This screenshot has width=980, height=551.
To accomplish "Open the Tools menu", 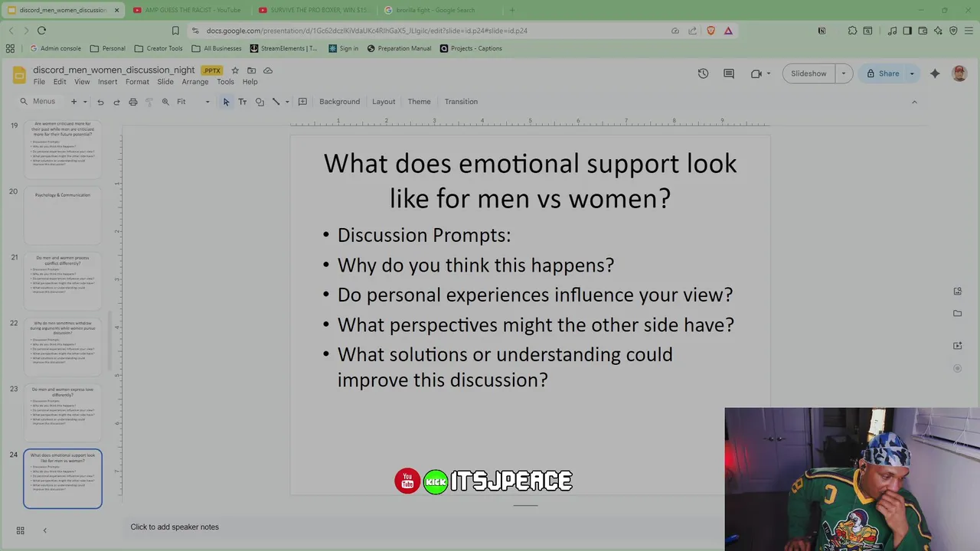I will (x=225, y=82).
